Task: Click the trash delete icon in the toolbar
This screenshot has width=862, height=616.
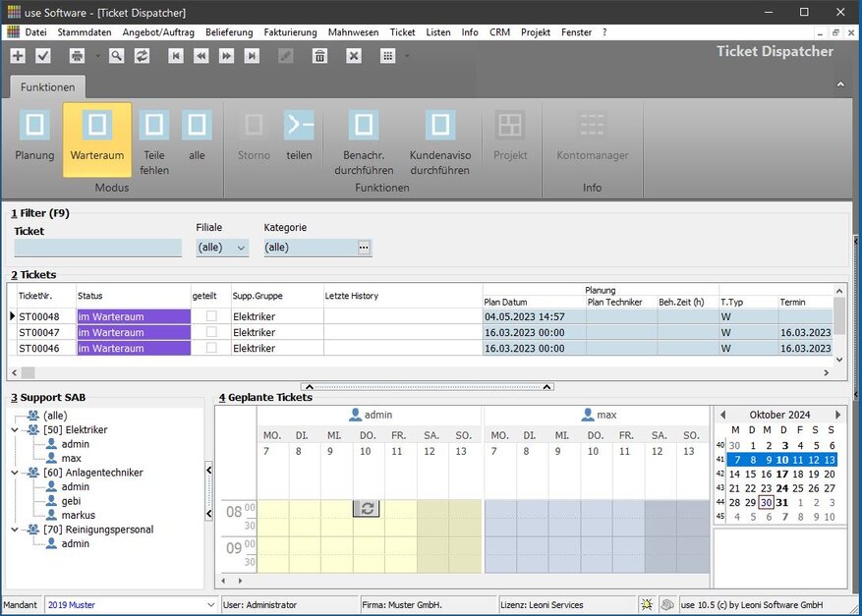Action: [x=319, y=56]
